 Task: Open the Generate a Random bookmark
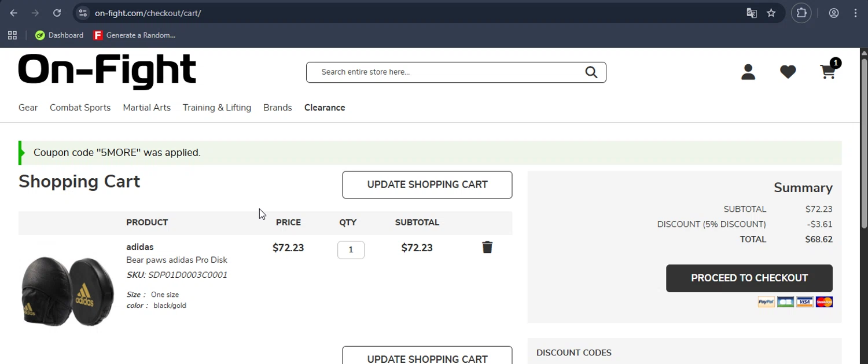(134, 35)
